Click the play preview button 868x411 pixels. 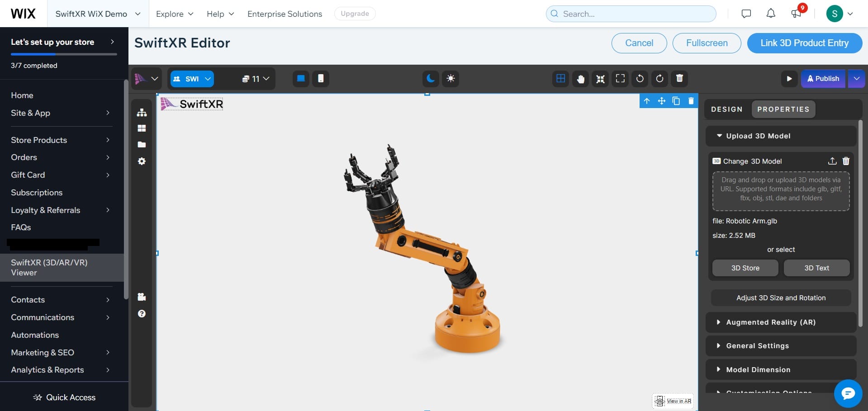(789, 79)
